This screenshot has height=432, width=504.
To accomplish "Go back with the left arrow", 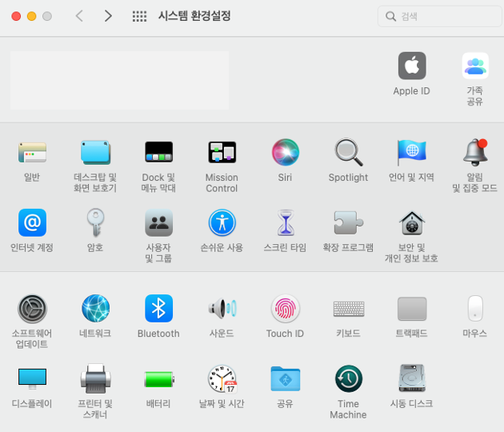I will click(79, 16).
